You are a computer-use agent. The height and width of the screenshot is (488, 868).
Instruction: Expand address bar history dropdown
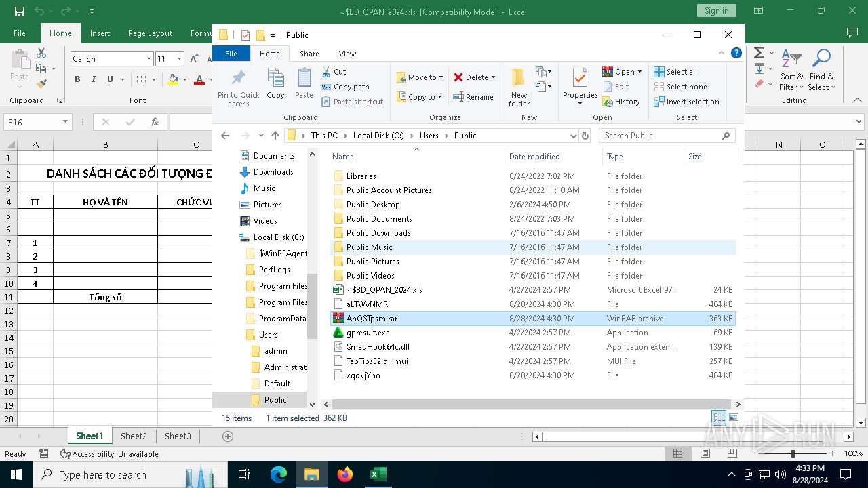coord(574,136)
